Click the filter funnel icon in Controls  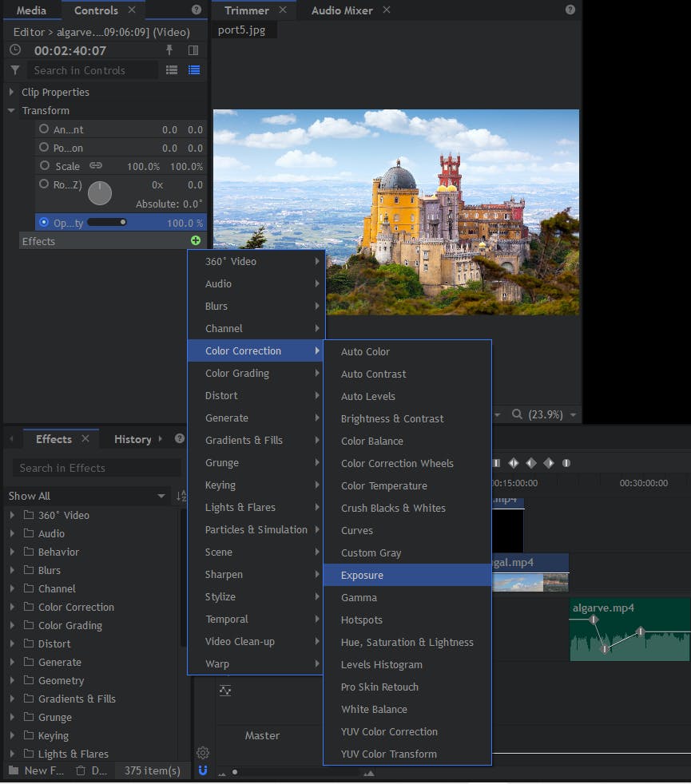14,70
